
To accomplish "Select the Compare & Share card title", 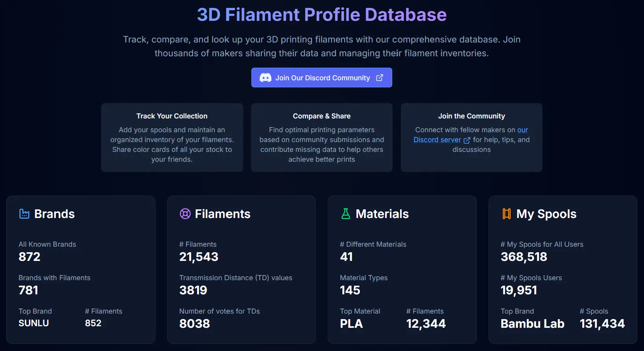I will click(321, 116).
